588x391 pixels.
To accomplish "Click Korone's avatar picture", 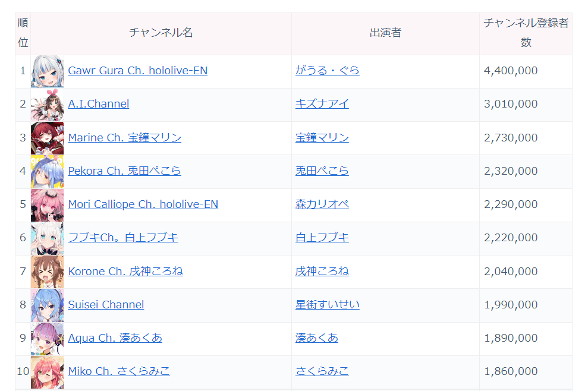I will pos(47,271).
